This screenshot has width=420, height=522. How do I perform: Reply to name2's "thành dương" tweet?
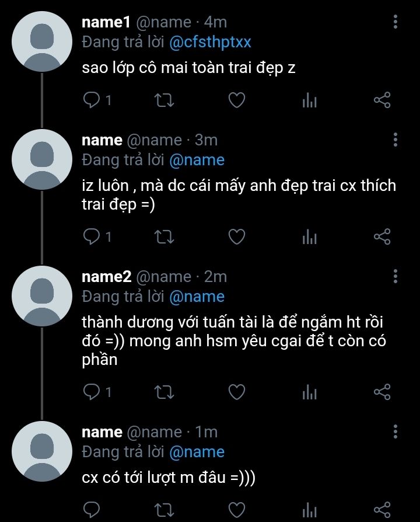(x=92, y=392)
